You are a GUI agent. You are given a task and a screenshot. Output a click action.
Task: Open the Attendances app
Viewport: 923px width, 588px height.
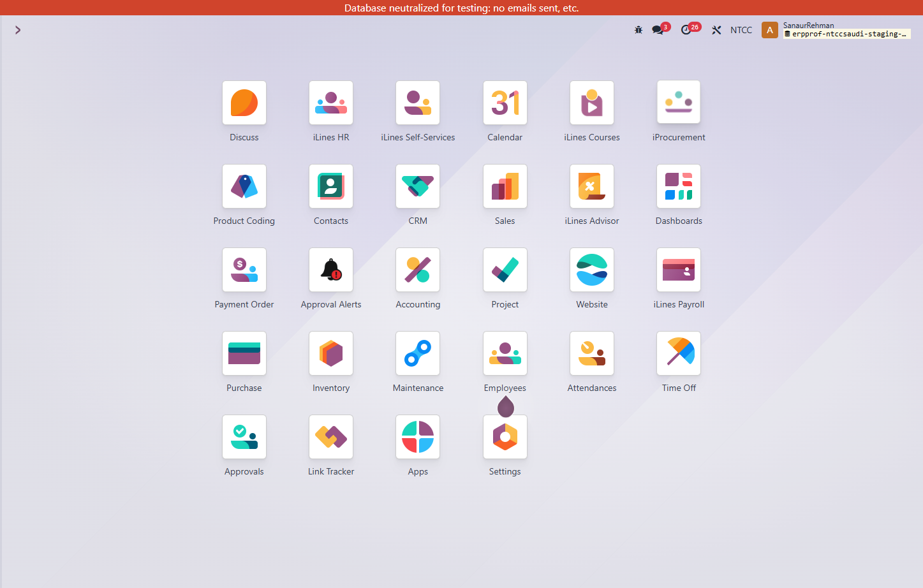[x=592, y=353]
